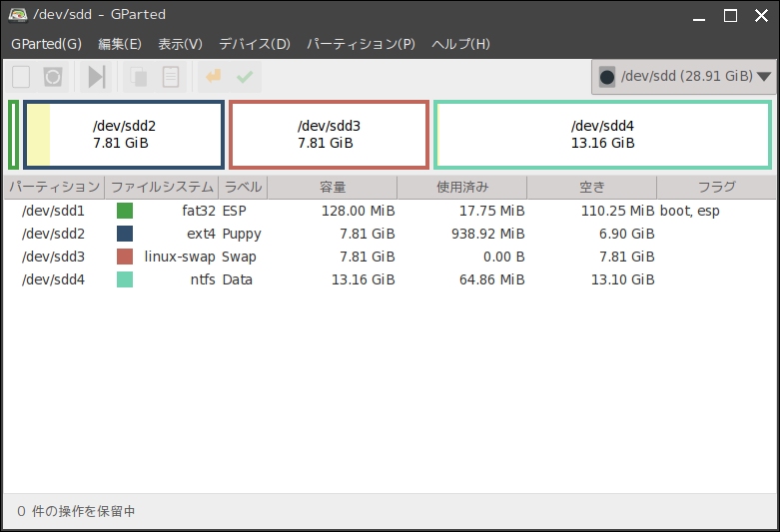Click the Resize/Move toolbar icon
Image resolution: width=780 pixels, height=532 pixels.
(96, 77)
